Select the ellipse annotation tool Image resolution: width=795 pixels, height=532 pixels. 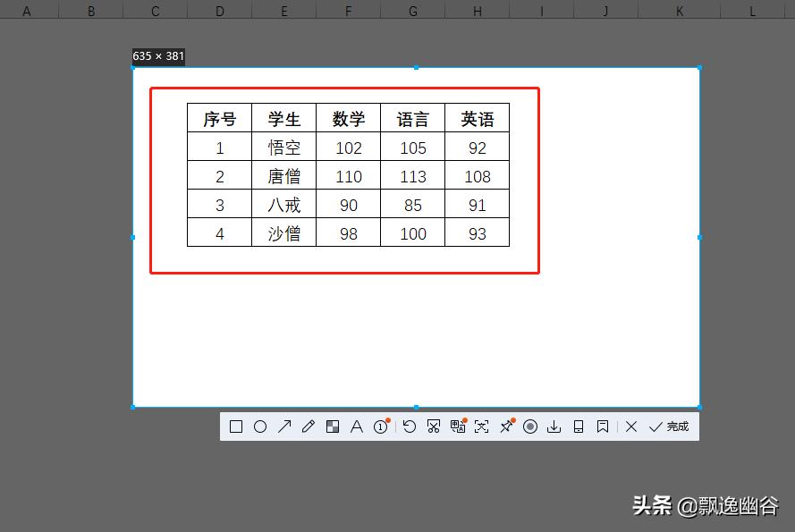pyautogui.click(x=260, y=426)
